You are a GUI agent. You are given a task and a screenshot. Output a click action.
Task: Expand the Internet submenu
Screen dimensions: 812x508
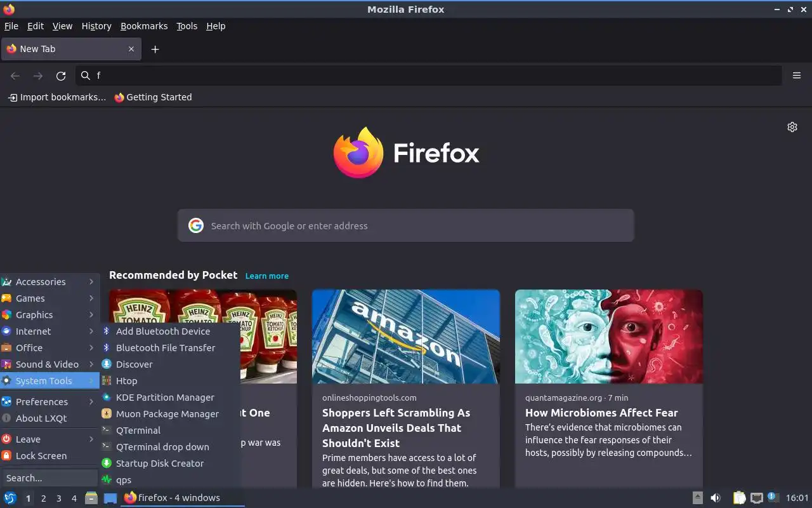[x=49, y=331]
